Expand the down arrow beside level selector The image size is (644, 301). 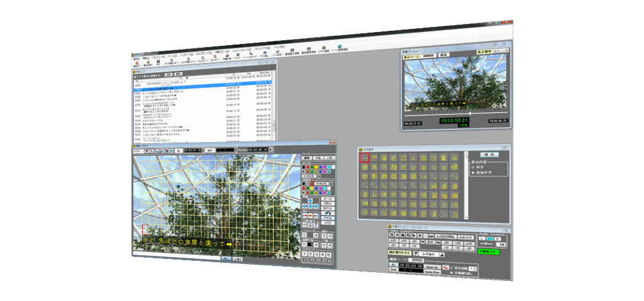point(415,252)
